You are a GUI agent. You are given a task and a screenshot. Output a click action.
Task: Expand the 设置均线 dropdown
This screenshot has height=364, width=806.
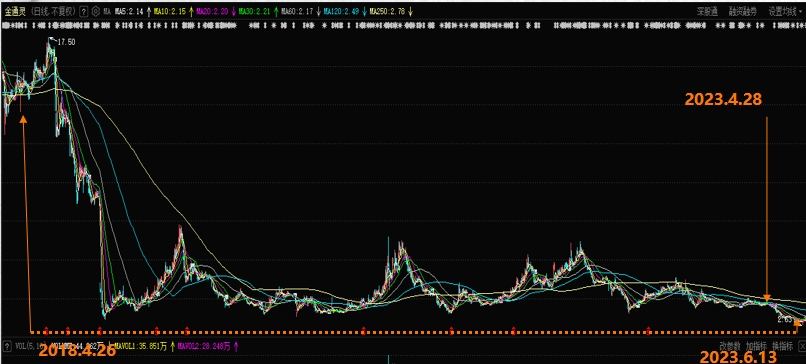click(x=786, y=10)
